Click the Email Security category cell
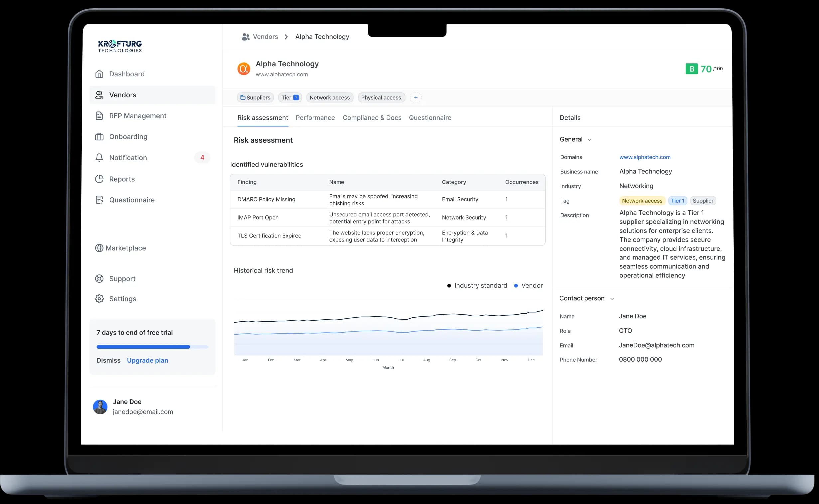 coord(460,199)
